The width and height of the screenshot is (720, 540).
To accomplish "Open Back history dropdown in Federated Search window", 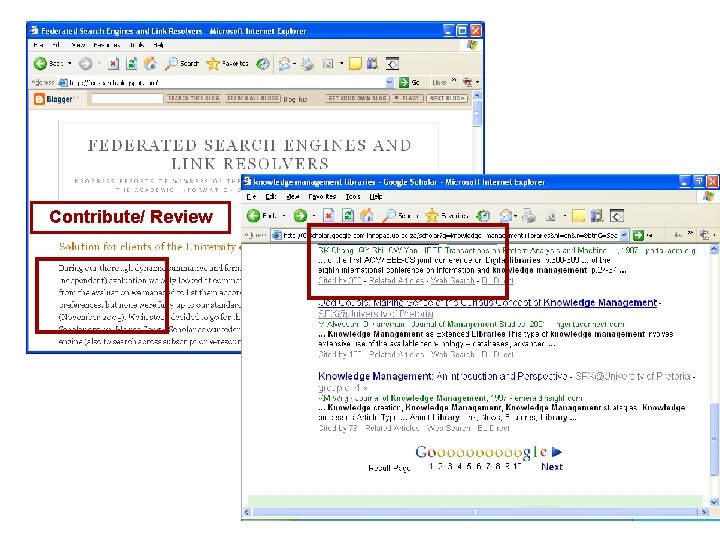I will click(69, 63).
